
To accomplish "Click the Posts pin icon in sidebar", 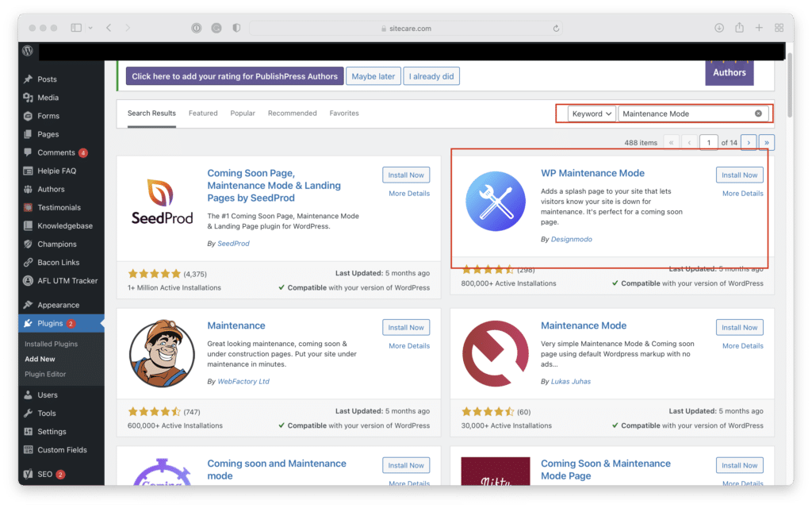I will point(28,79).
